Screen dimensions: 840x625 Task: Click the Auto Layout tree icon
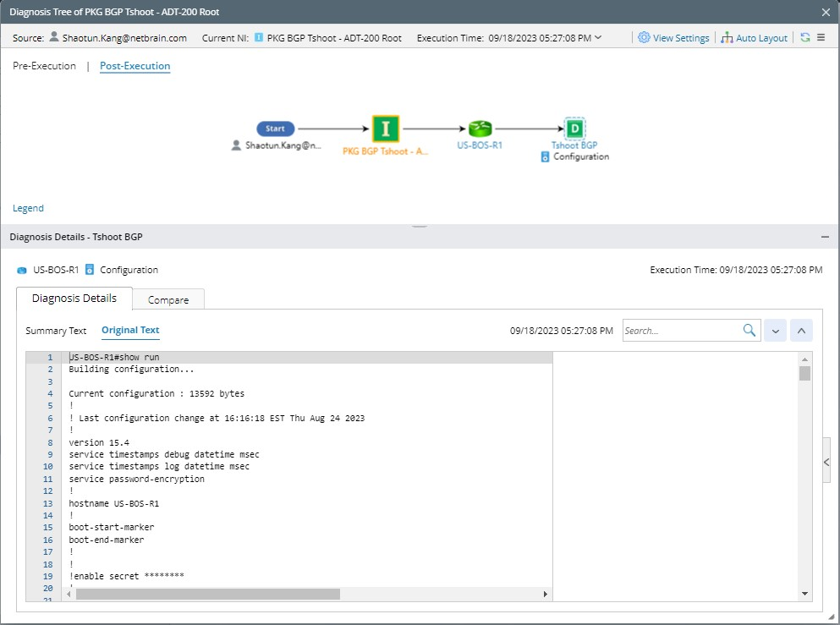click(727, 37)
